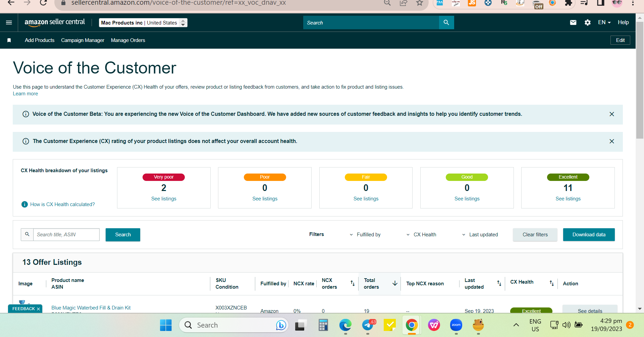Screen dimensions: 644x337
Task: Open the yellow sticky notes taskbar icon
Action: tap(390, 325)
